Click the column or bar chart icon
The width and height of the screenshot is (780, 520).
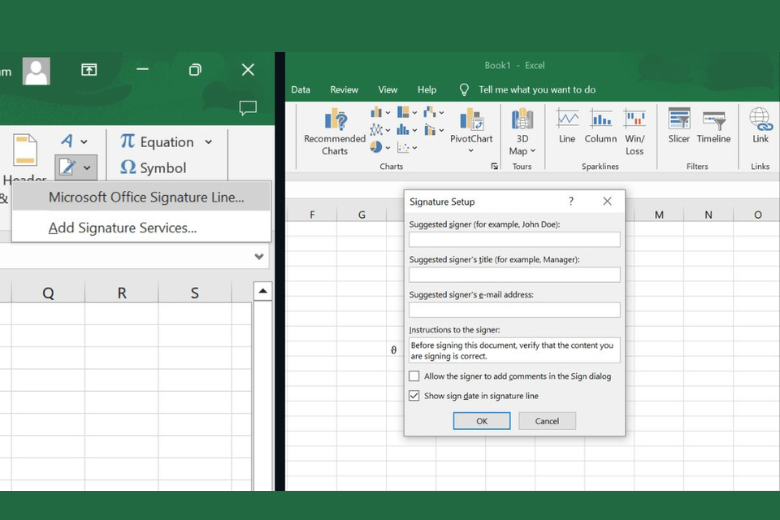coord(376,112)
